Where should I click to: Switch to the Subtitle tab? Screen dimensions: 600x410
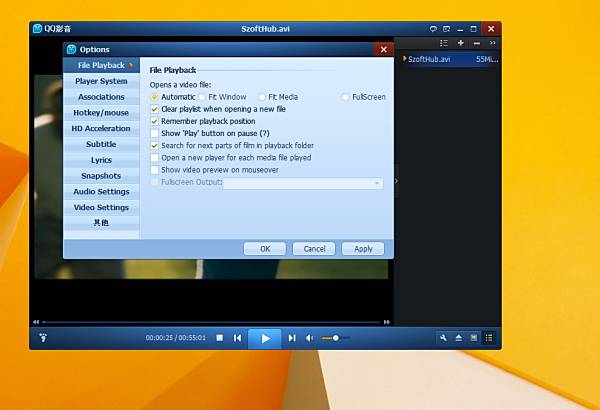(101, 144)
